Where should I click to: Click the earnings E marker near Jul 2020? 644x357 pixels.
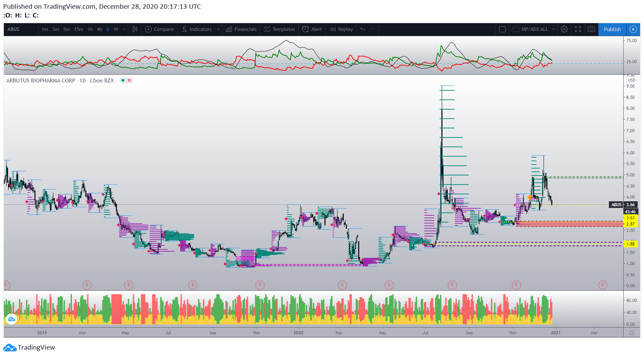[452, 285]
